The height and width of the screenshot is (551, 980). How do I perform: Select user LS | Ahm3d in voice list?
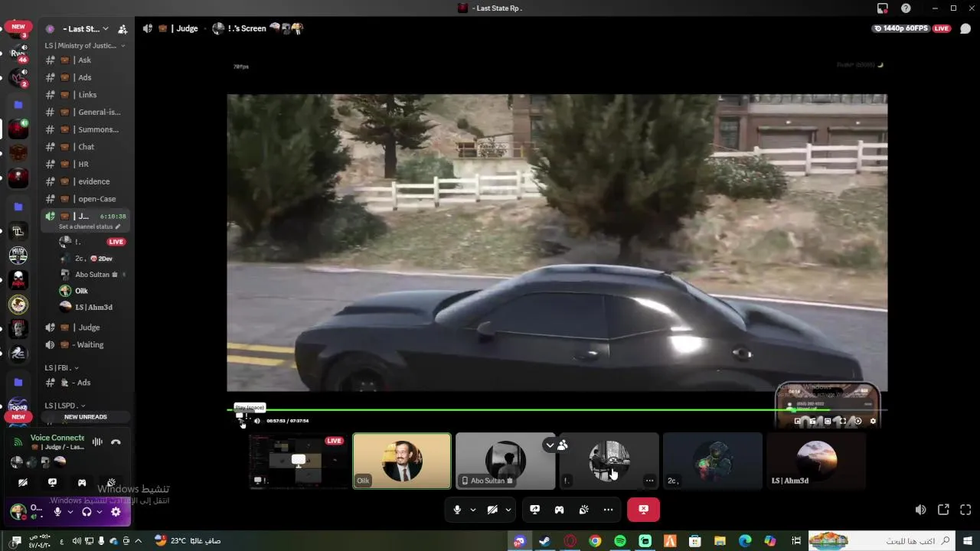93,308
